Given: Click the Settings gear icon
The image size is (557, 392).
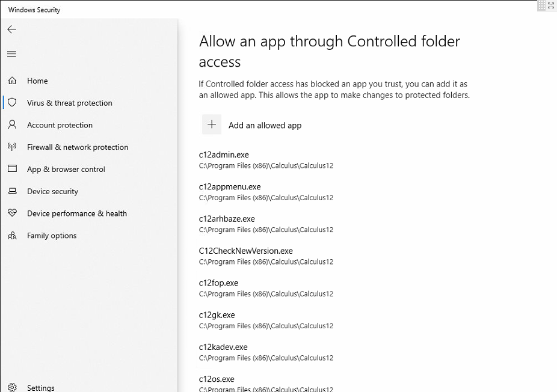Looking at the screenshot, I should pos(12,388).
